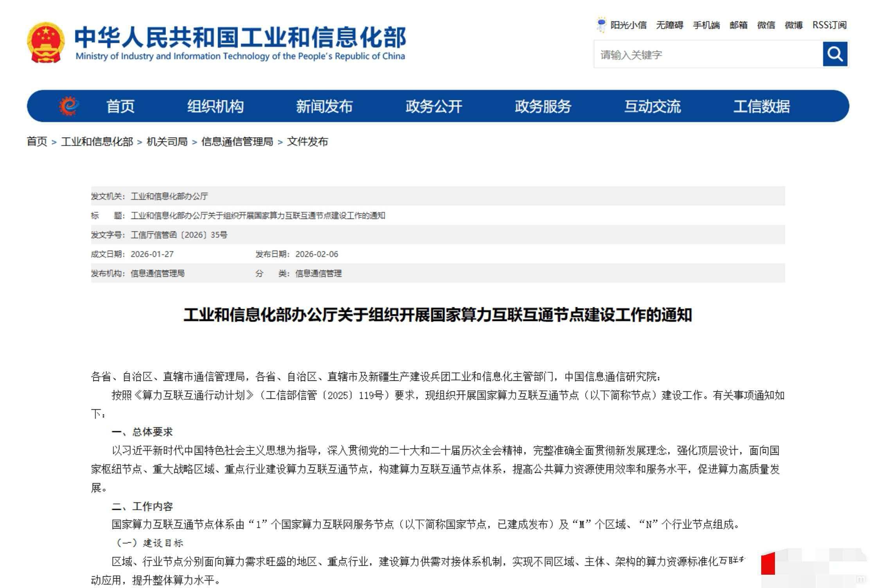This screenshot has width=870, height=588.
Task: Open the 手机端 mobile version link
Action: tap(706, 25)
